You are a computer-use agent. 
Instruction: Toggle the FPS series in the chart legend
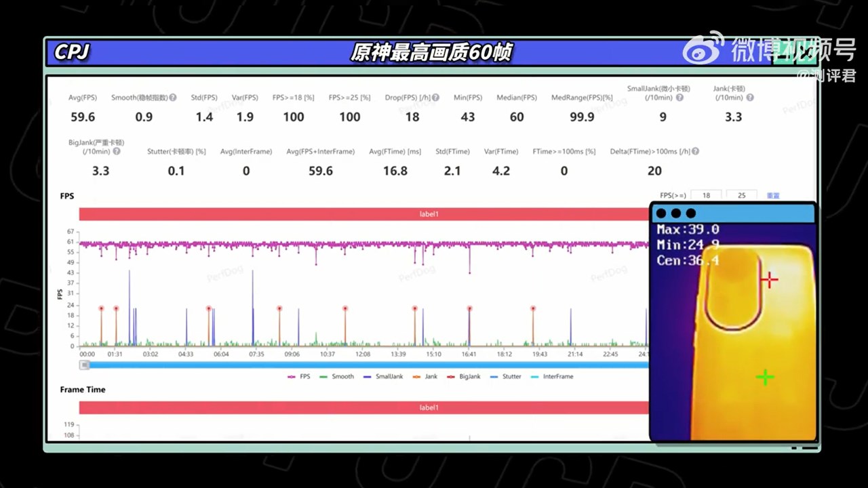[299, 376]
